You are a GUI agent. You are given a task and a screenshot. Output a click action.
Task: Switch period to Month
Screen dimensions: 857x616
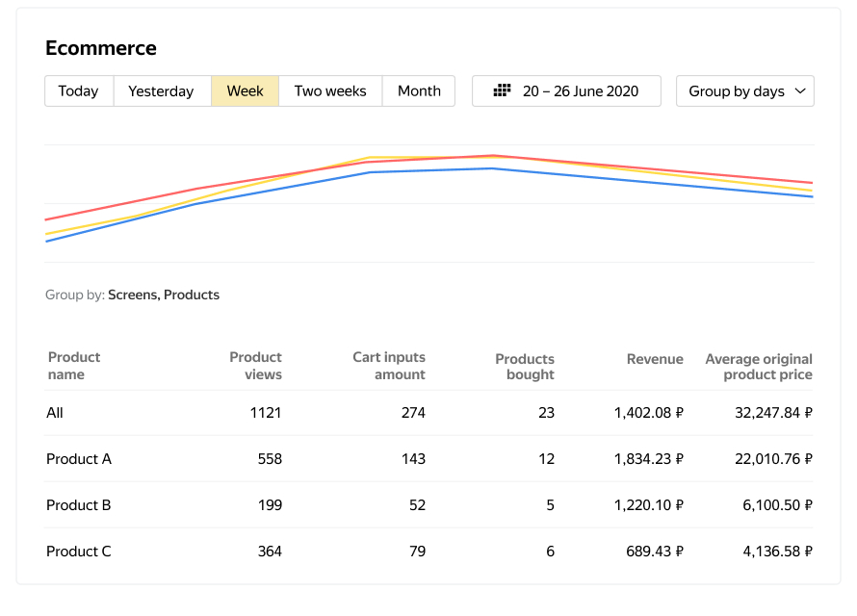(x=419, y=91)
